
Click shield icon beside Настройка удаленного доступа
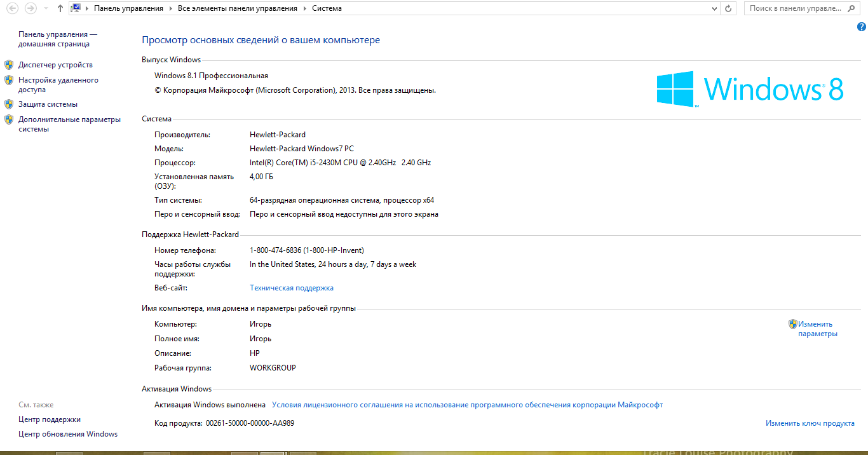click(9, 80)
